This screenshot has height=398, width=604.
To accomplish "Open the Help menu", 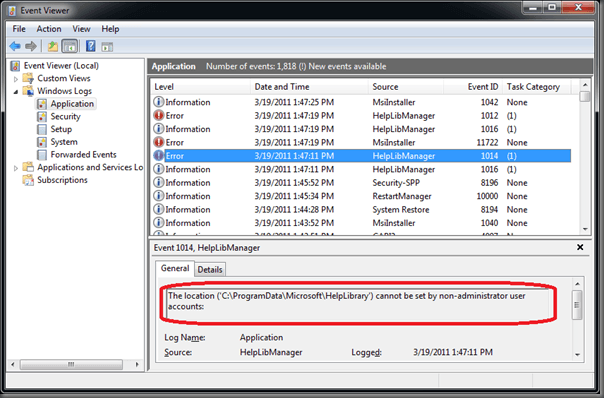I will [110, 29].
